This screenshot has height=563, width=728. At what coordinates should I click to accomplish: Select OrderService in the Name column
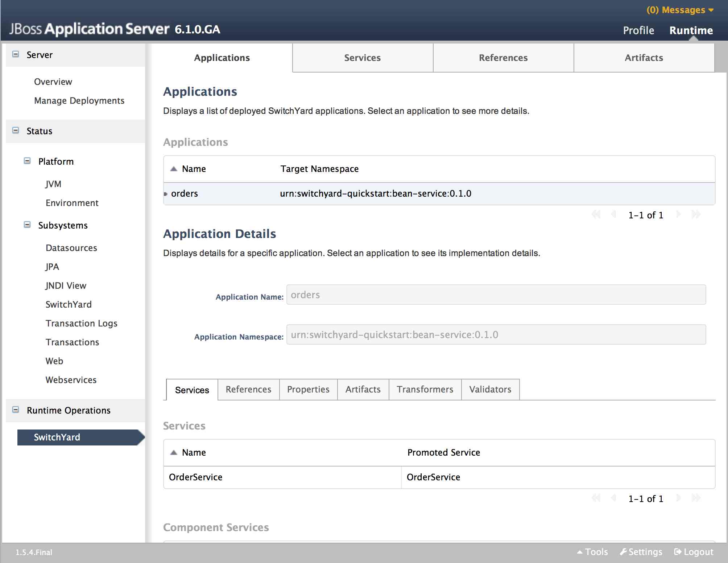pos(195,477)
